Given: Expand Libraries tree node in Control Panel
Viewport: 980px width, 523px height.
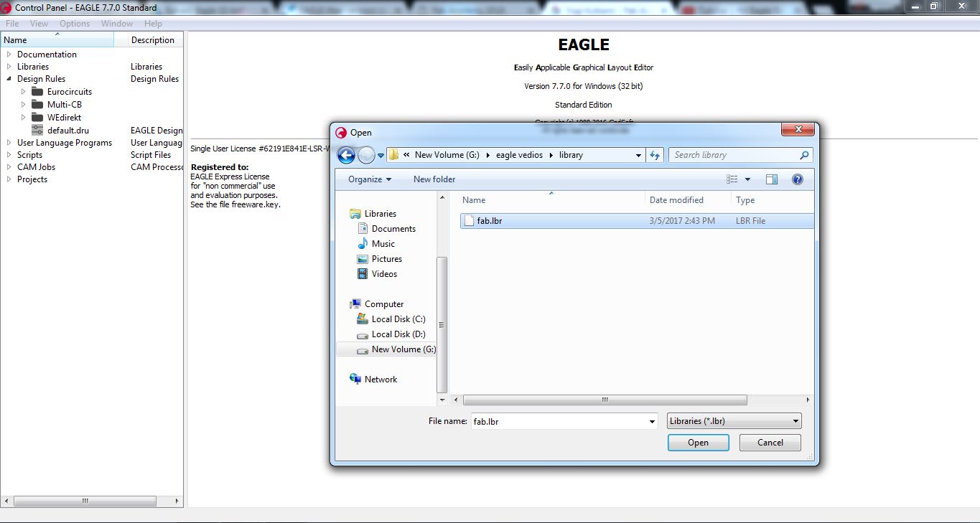Looking at the screenshot, I should (9, 67).
